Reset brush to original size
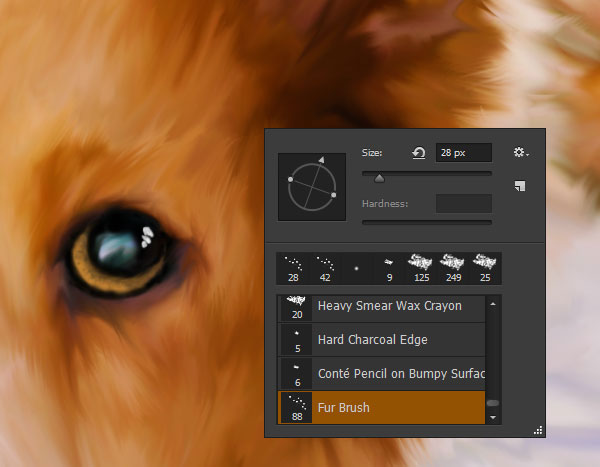Image resolution: width=600 pixels, height=467 pixels. pos(419,153)
